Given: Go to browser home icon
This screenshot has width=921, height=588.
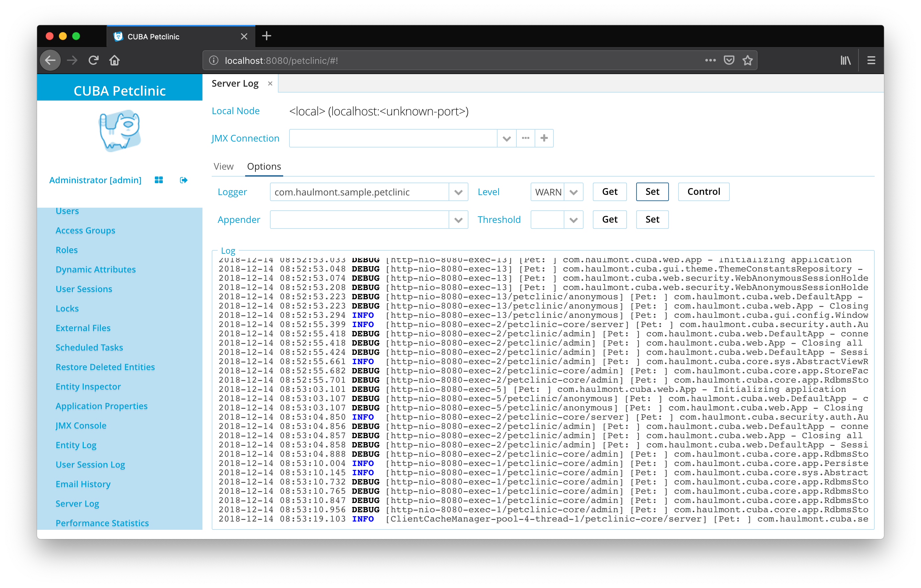Looking at the screenshot, I should click(x=114, y=61).
